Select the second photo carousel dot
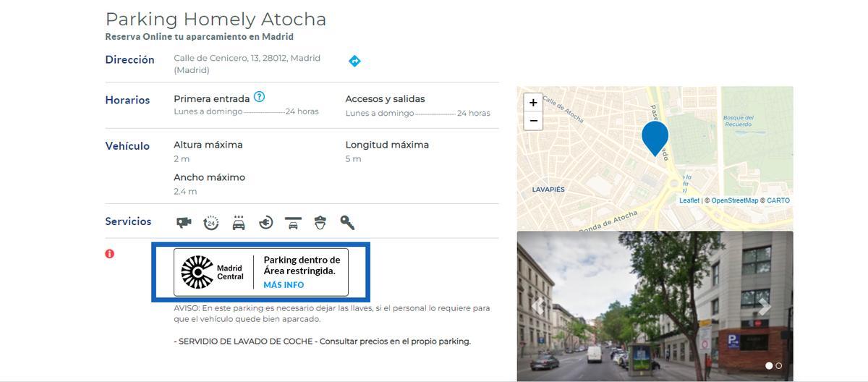Screen dimensions: 868x382 tap(779, 366)
